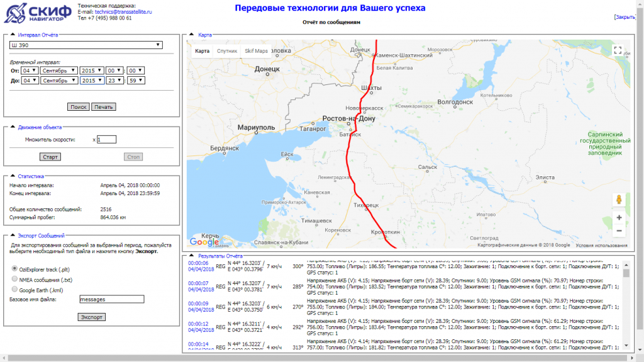Open the До minutes dropdown showing 59
The width and height of the screenshot is (644, 362).
click(x=136, y=80)
